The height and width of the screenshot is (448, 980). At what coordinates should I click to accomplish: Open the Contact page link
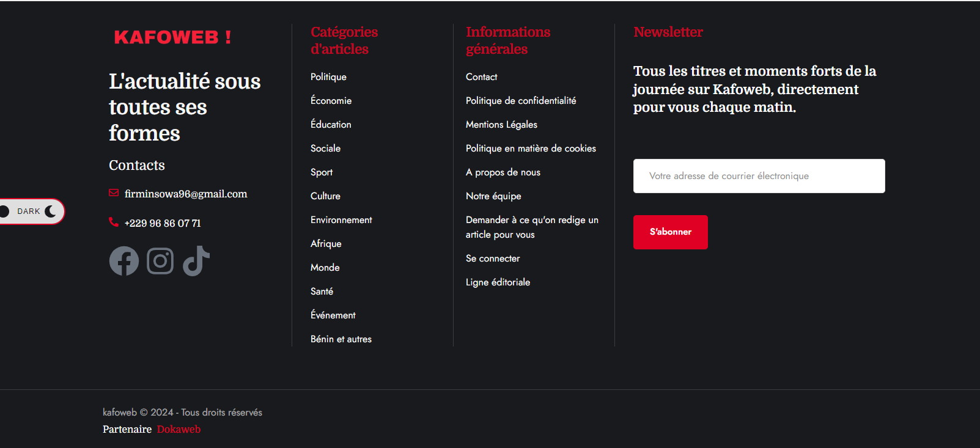coord(481,77)
